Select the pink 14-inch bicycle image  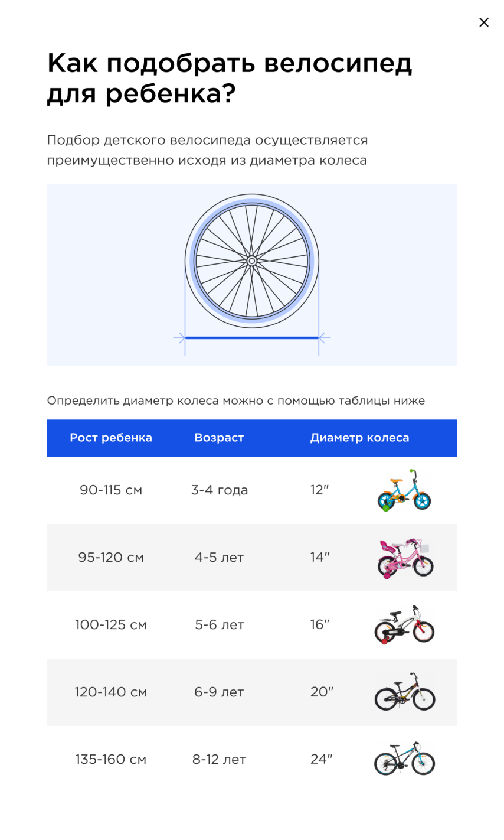click(x=405, y=558)
